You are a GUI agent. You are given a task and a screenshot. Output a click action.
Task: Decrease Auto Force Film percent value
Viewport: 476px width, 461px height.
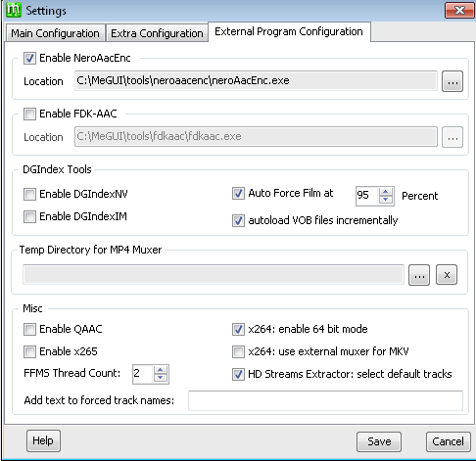[x=386, y=200]
